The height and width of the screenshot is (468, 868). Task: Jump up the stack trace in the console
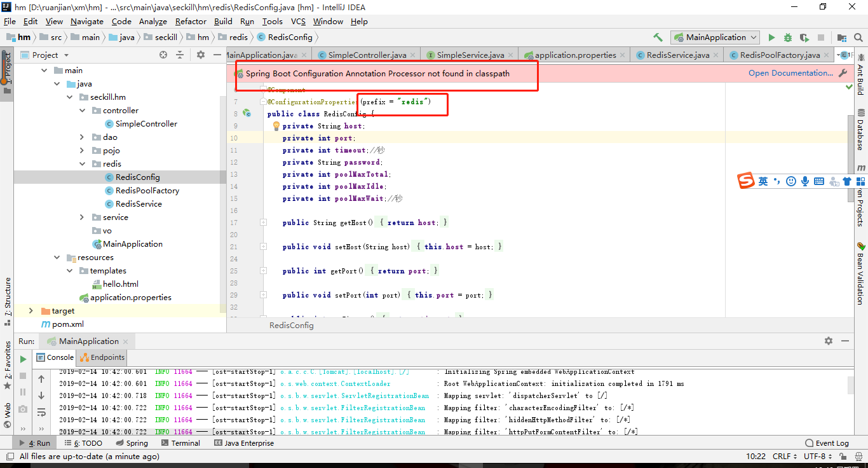41,379
